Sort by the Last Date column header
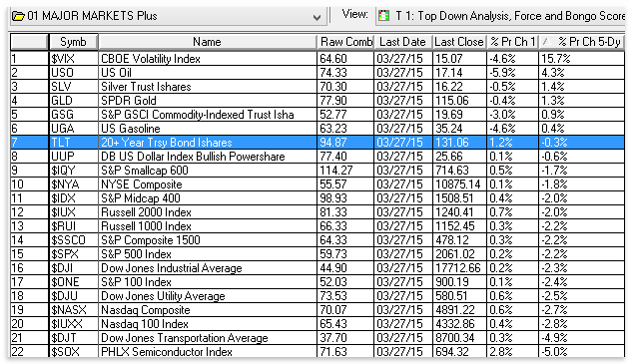The height and width of the screenshot is (364, 632). click(403, 42)
